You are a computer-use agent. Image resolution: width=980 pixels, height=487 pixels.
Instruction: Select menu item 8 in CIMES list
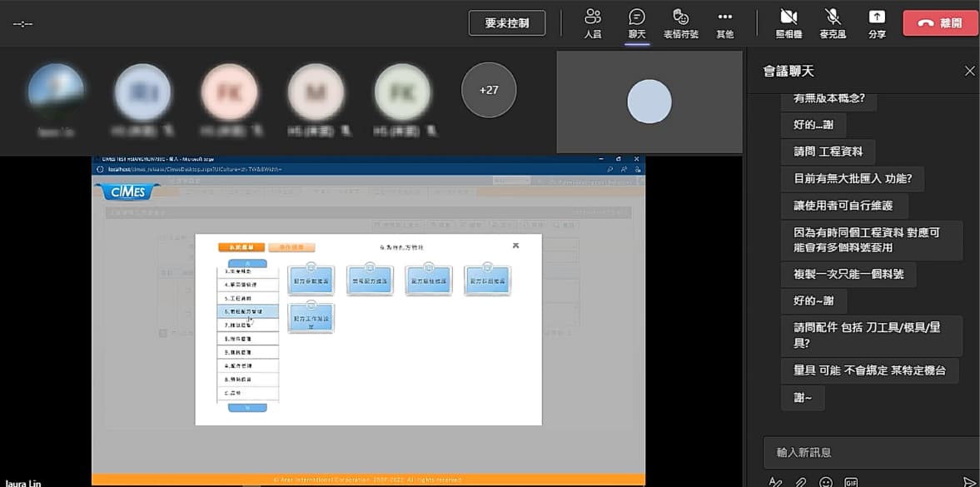click(247, 338)
